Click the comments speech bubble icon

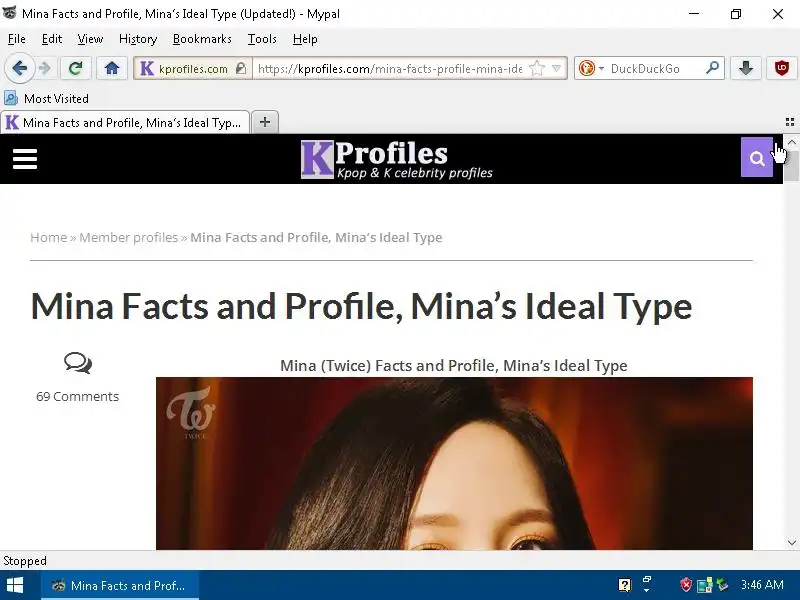click(78, 363)
